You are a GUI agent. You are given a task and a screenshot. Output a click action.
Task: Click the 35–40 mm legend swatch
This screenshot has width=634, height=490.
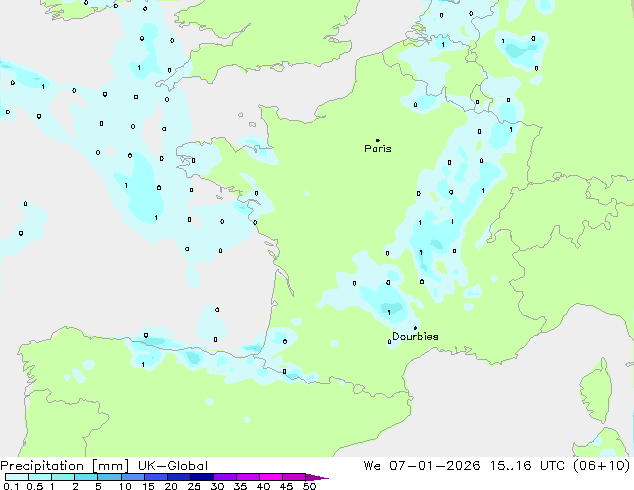[247, 477]
